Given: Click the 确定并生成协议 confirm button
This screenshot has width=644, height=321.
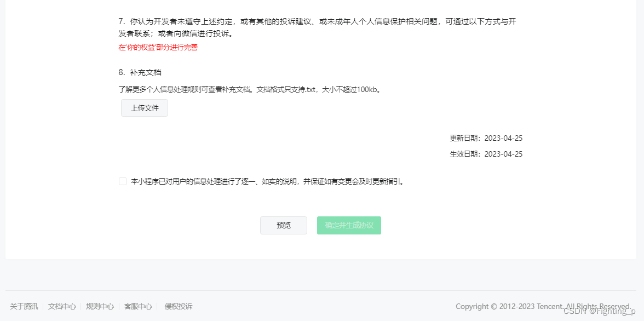Looking at the screenshot, I should (349, 225).
